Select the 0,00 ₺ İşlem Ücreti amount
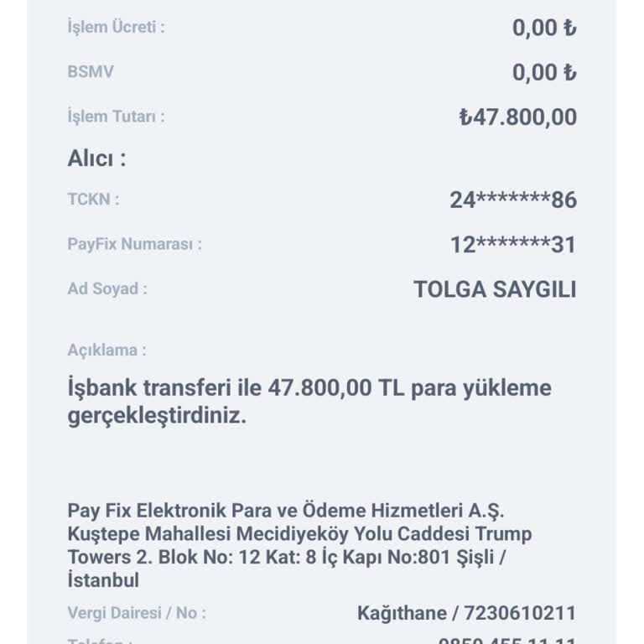644x644 pixels. click(x=544, y=28)
